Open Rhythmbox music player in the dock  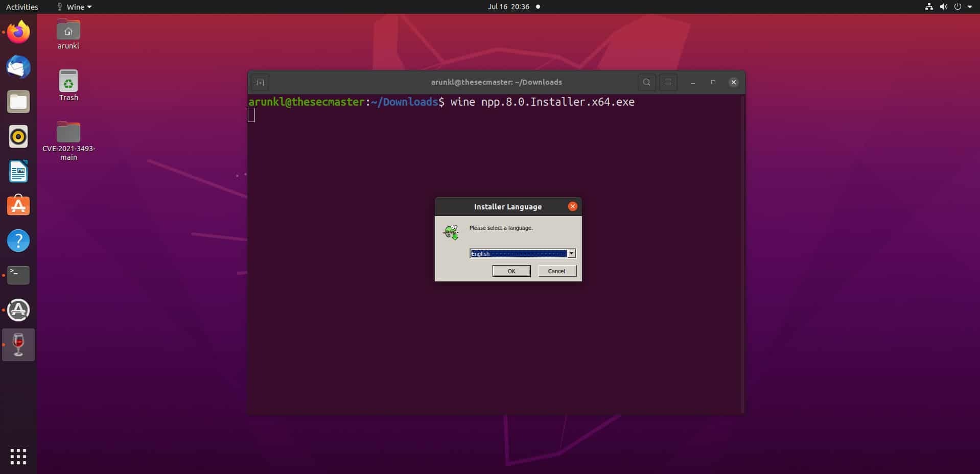tap(18, 136)
